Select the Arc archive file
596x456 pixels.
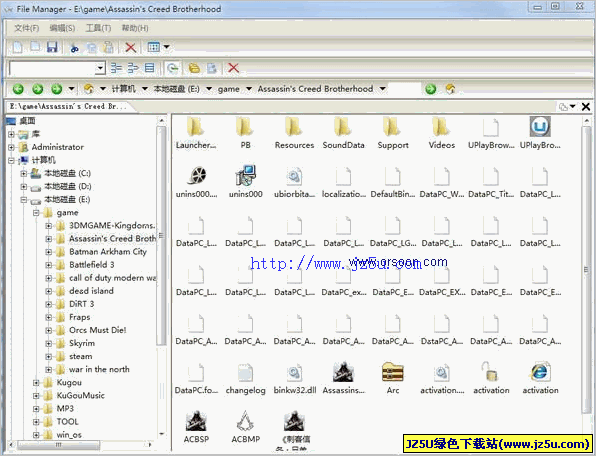pyautogui.click(x=393, y=378)
